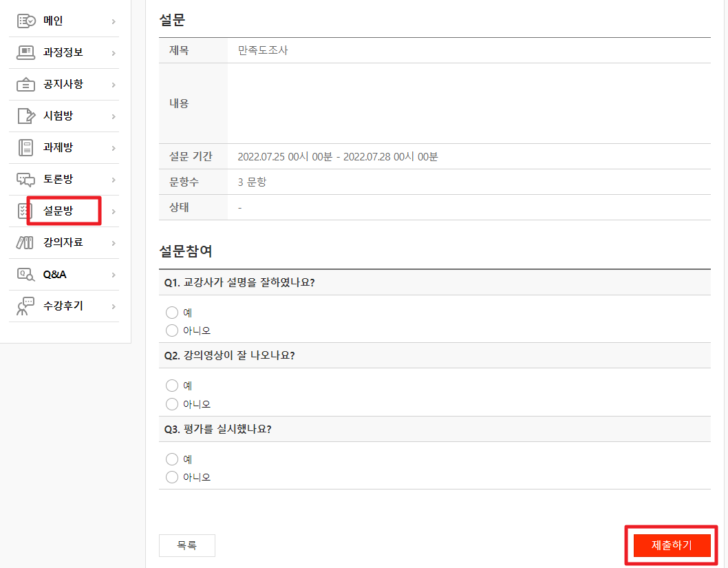The image size is (728, 568).
Task: Select 예 for Q1 교강사 question
Action: tap(172, 313)
